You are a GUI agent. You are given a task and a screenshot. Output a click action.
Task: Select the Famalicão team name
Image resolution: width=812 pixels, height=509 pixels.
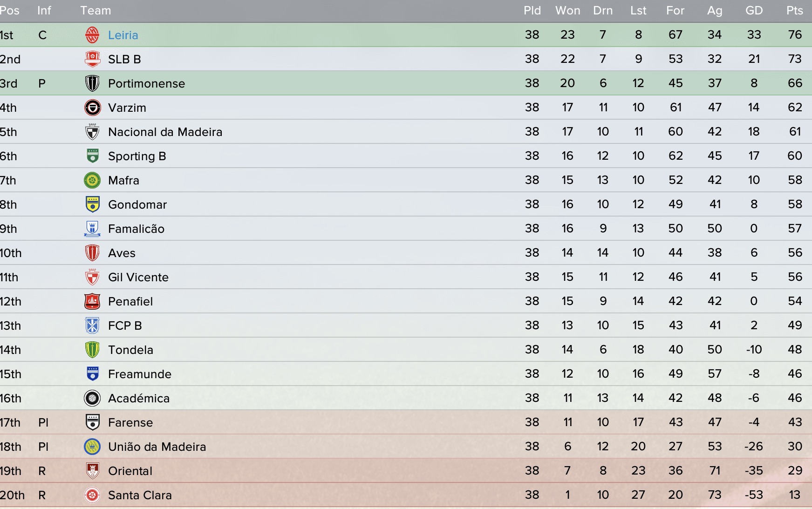coord(136,229)
